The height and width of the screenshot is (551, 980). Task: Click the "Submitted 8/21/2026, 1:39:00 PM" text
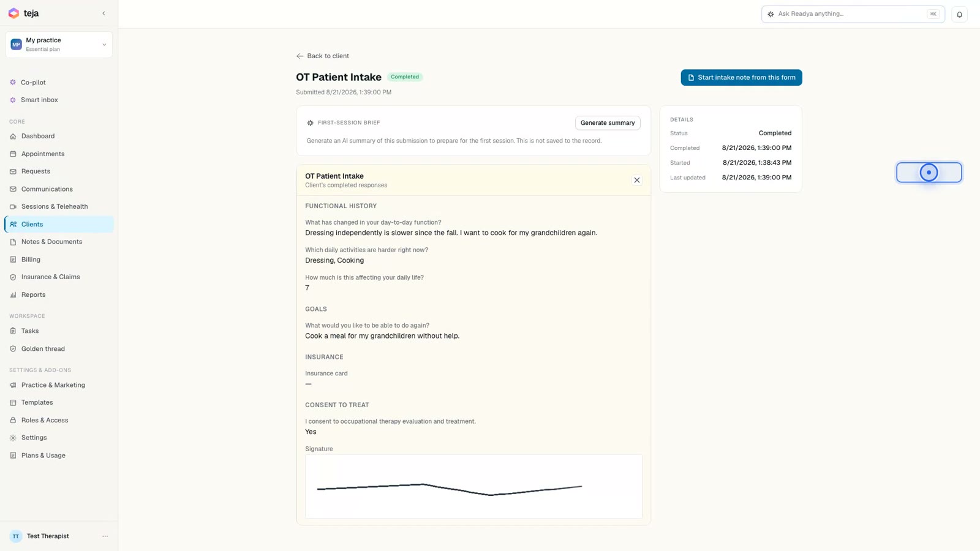pos(344,92)
